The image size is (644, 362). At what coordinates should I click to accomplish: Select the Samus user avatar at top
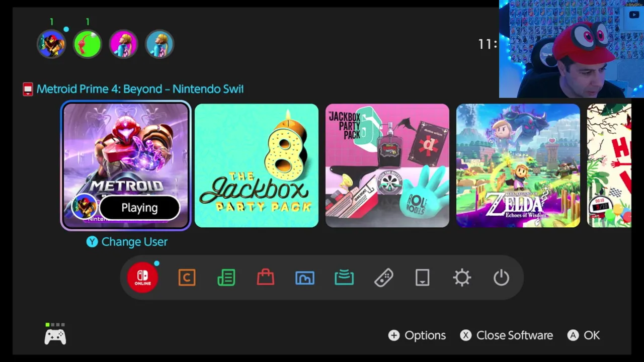pos(52,44)
